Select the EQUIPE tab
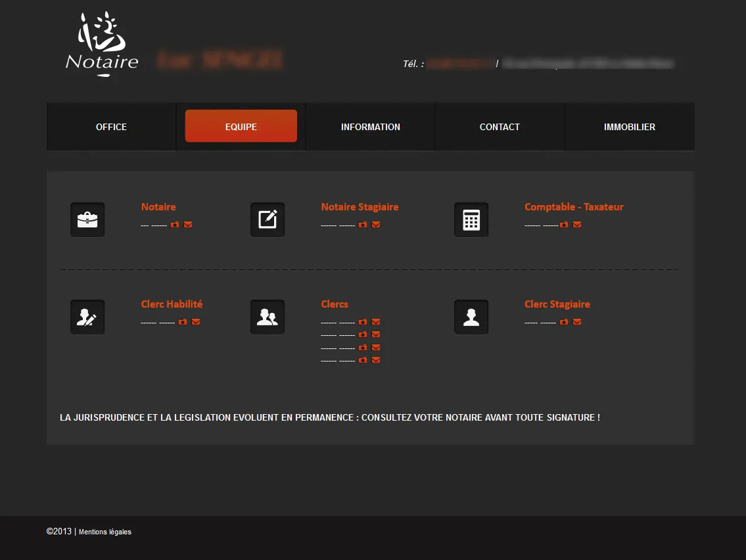This screenshot has height=560, width=746. pos(241,127)
